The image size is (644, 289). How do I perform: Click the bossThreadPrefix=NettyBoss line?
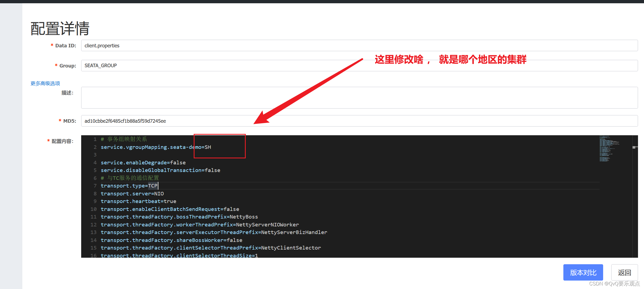click(179, 217)
